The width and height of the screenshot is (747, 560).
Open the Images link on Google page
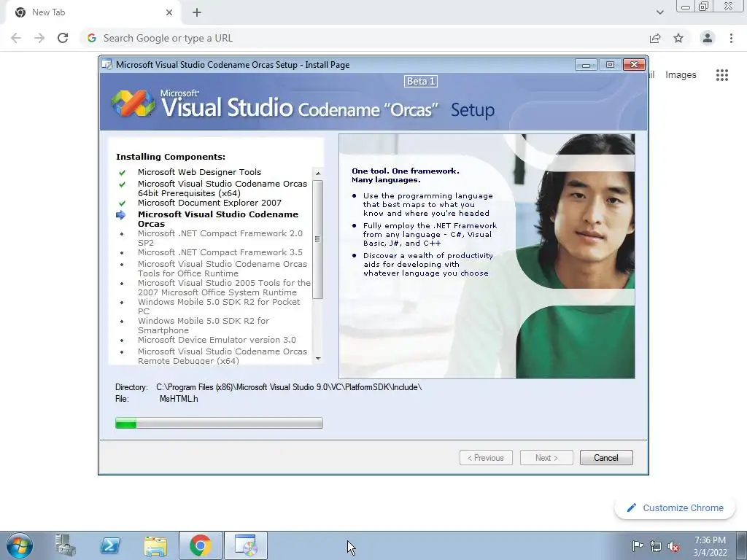(681, 75)
